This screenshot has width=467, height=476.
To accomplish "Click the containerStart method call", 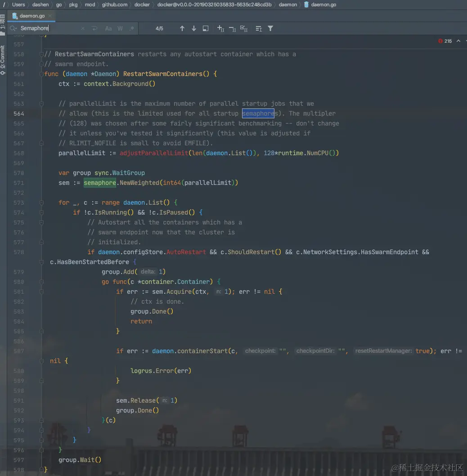I will [x=202, y=351].
